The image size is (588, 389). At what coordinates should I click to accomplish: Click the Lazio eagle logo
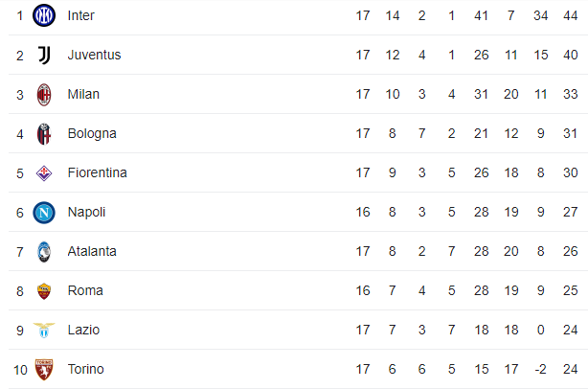(x=44, y=331)
